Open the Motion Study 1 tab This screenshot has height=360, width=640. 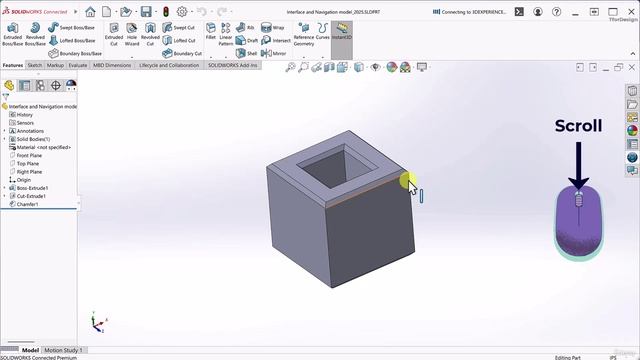click(x=64, y=350)
